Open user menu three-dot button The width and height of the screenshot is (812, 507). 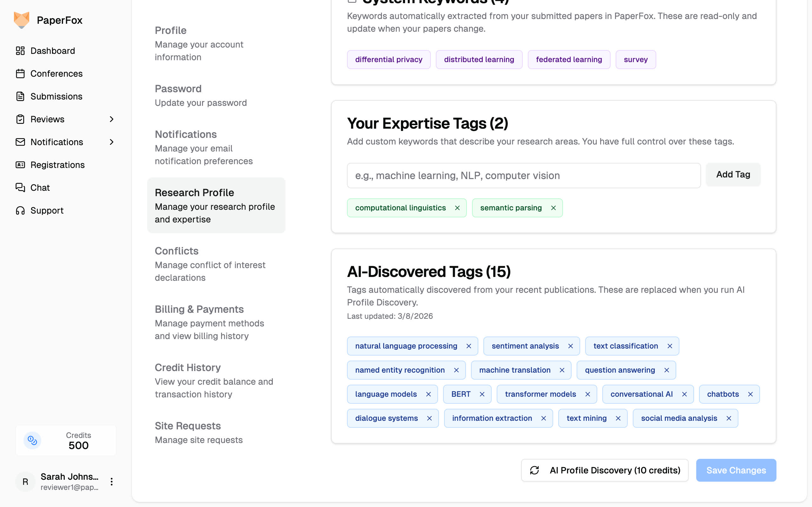[x=111, y=482]
